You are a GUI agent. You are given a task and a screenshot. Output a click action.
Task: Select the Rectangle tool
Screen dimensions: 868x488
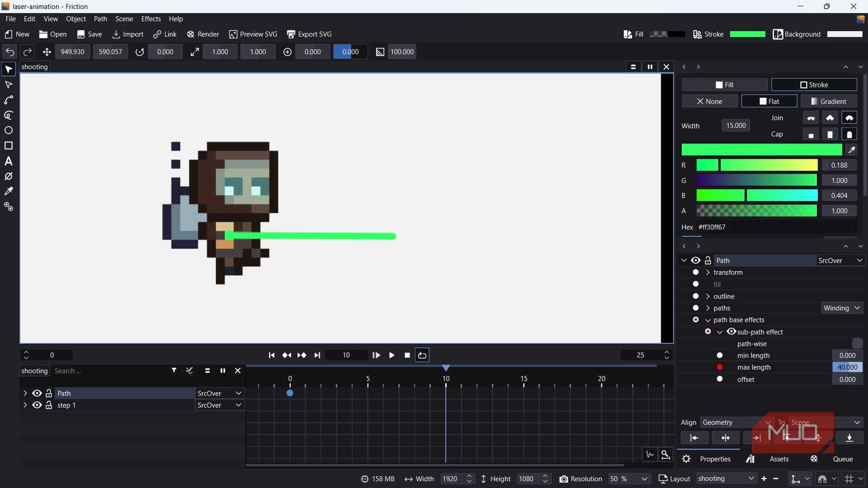click(x=8, y=146)
